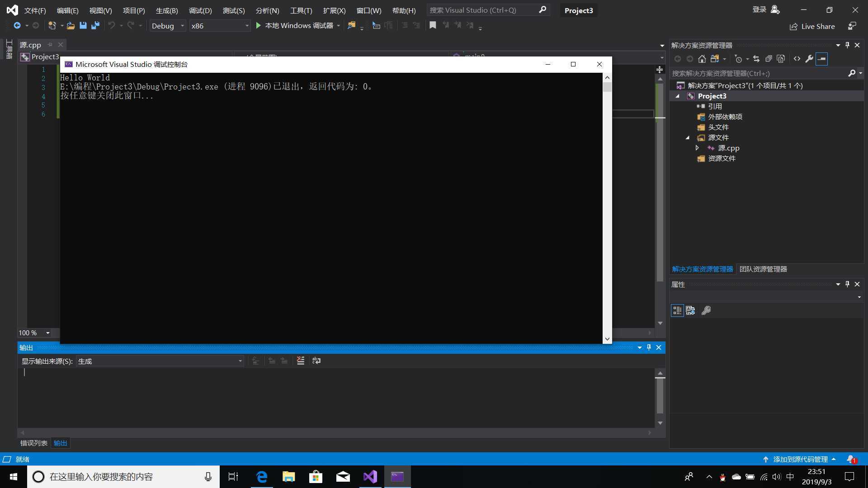Open Solution Explorer window options dropdown arrow
This screenshot has width=868, height=488.
(838, 45)
